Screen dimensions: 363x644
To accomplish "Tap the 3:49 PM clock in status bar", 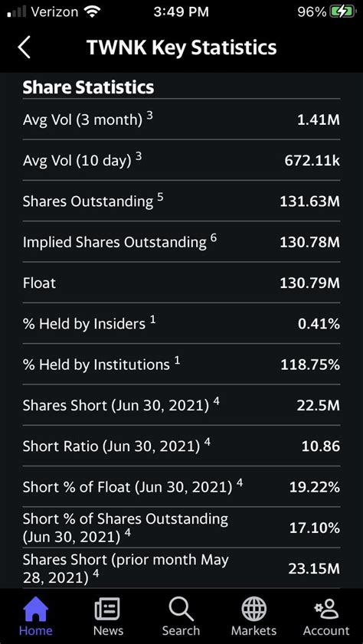I will [181, 12].
